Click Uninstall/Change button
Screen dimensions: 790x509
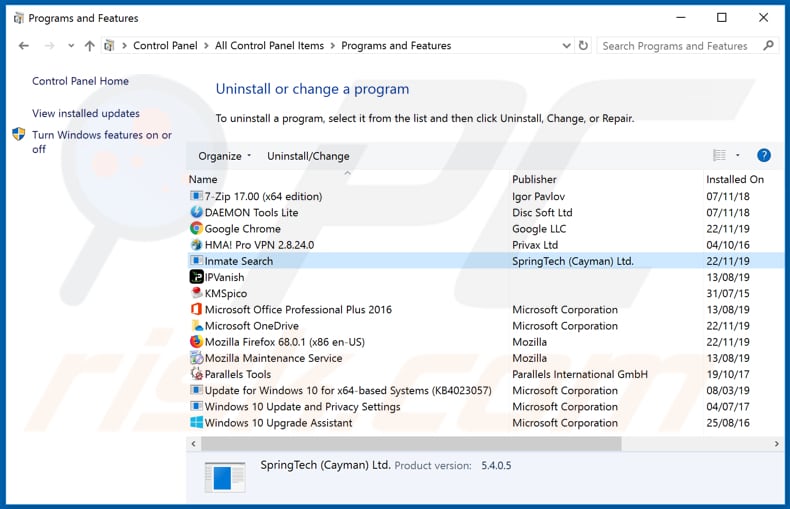[308, 156]
